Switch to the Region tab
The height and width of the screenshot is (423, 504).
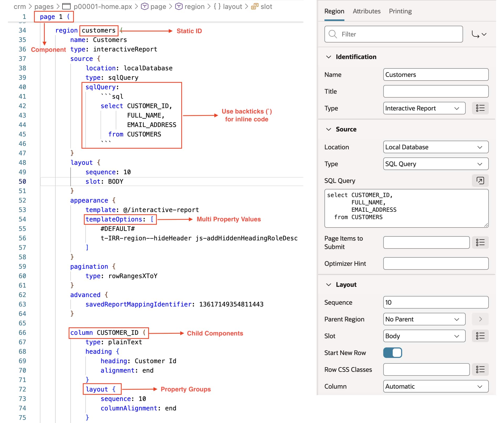(334, 11)
